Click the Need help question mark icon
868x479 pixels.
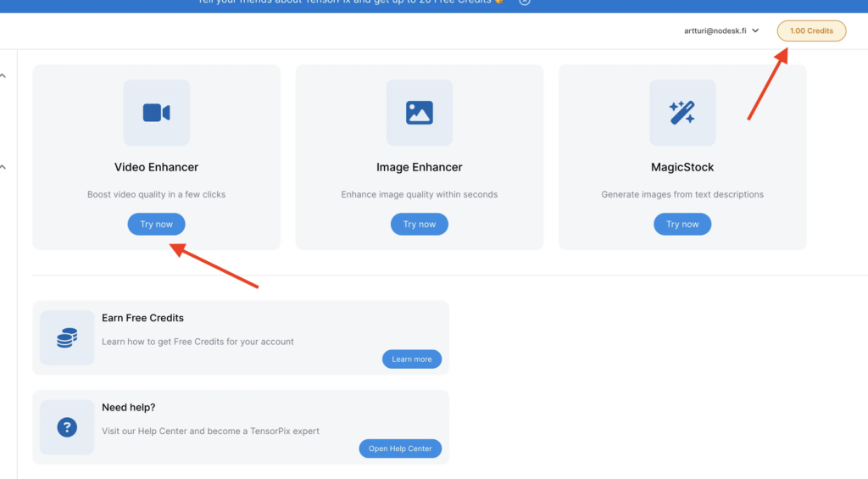67,427
